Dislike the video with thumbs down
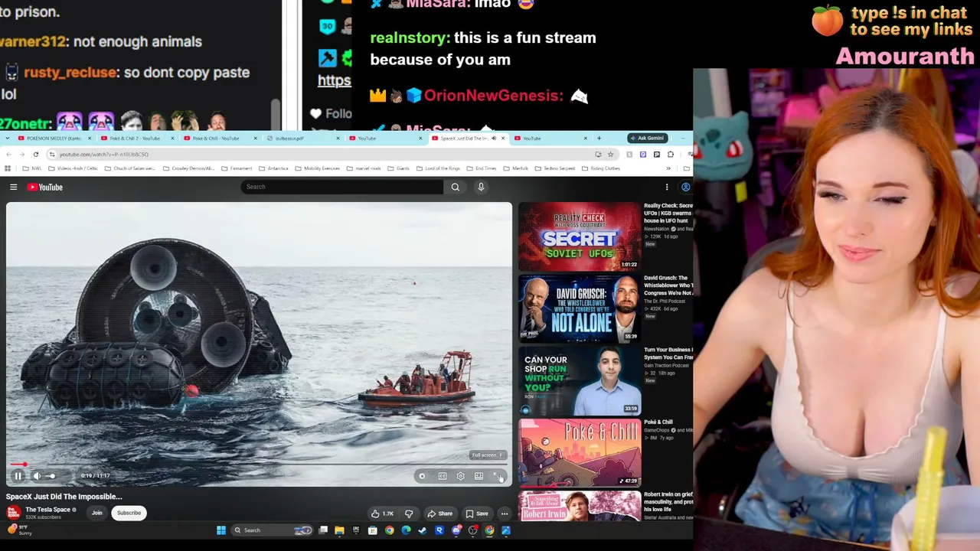This screenshot has width=980, height=551. 409,514
